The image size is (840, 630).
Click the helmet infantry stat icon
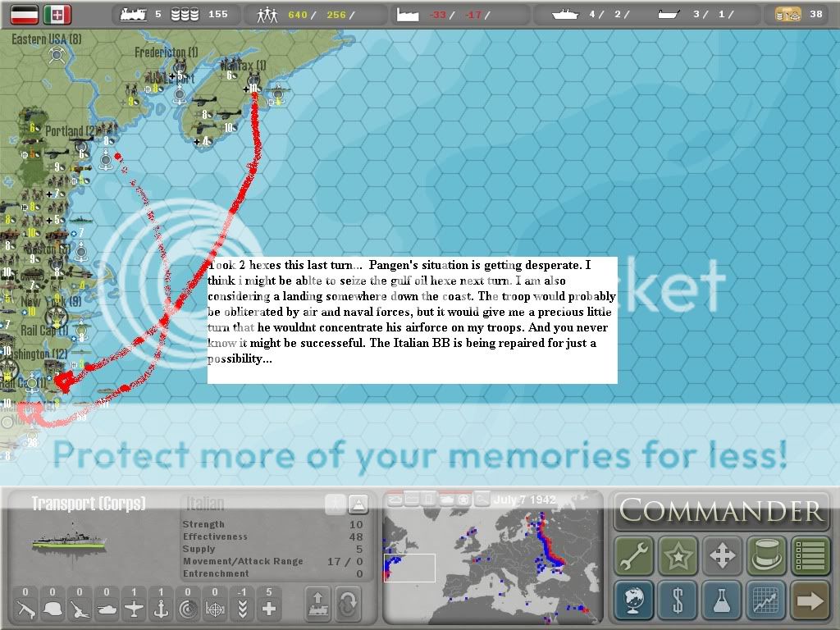52,609
